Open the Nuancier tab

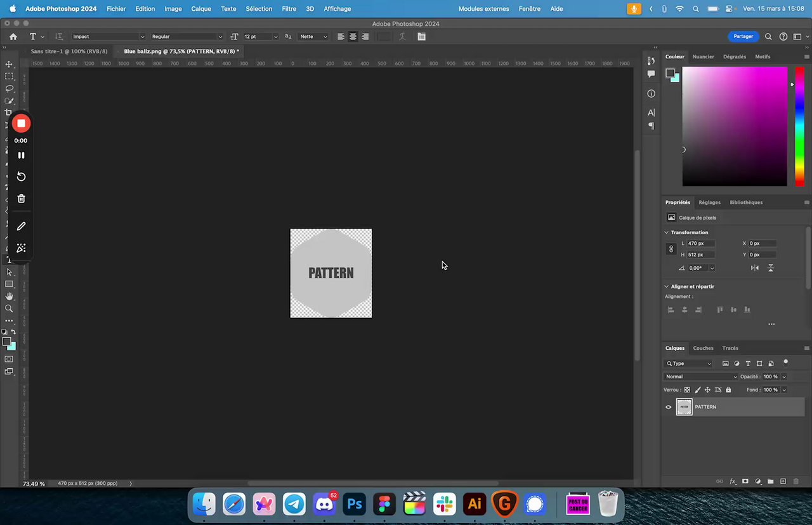(703, 56)
